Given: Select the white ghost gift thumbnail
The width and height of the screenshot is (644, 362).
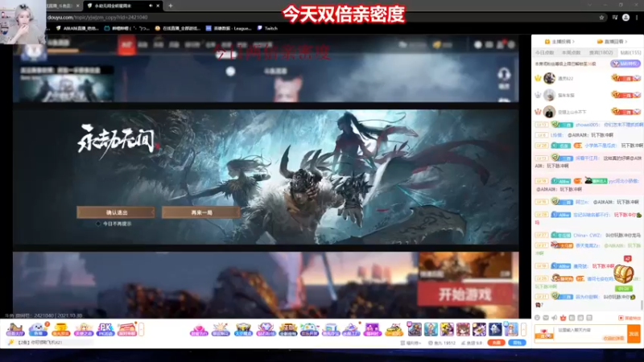Looking at the screenshot, I should 495,329.
